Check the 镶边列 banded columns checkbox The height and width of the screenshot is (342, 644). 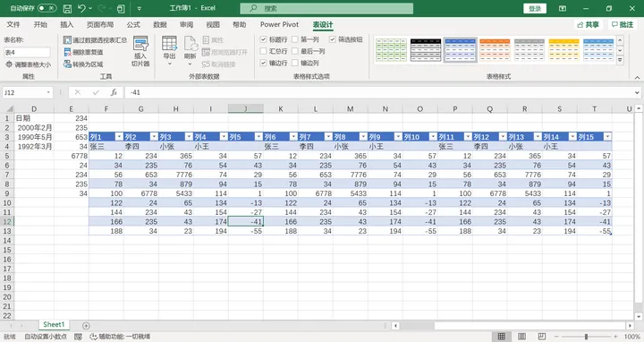[x=295, y=63]
